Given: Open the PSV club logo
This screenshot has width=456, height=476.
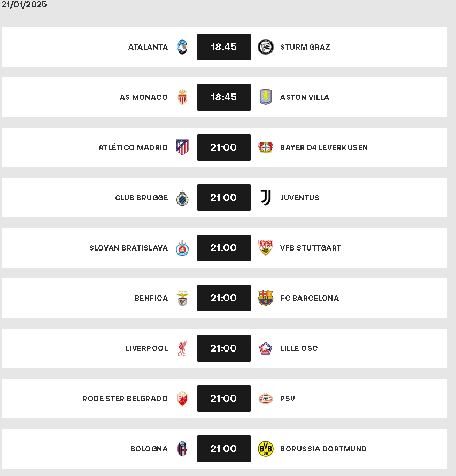Looking at the screenshot, I should click(x=266, y=399).
